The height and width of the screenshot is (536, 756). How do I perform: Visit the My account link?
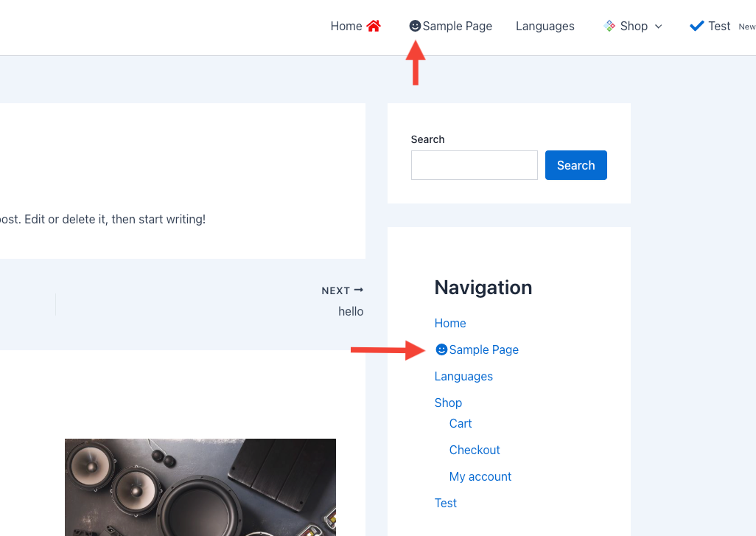[x=480, y=476]
